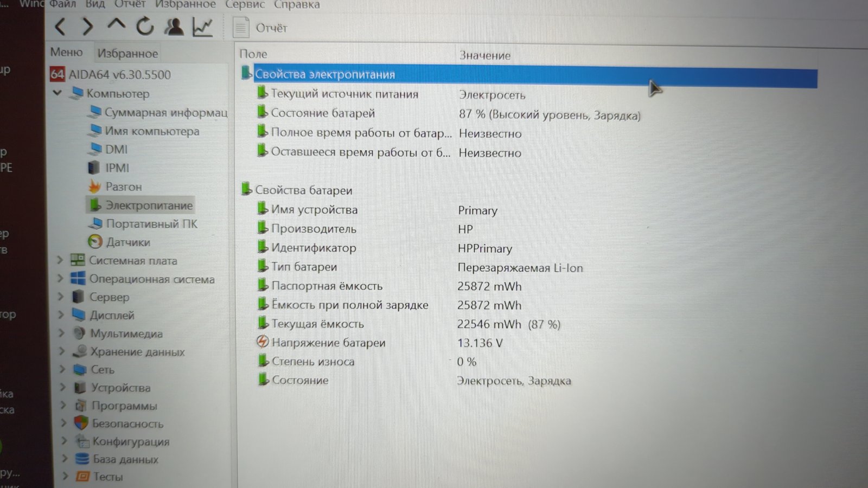
Task: Select Портативный ПК in the tree
Action: [x=151, y=223]
